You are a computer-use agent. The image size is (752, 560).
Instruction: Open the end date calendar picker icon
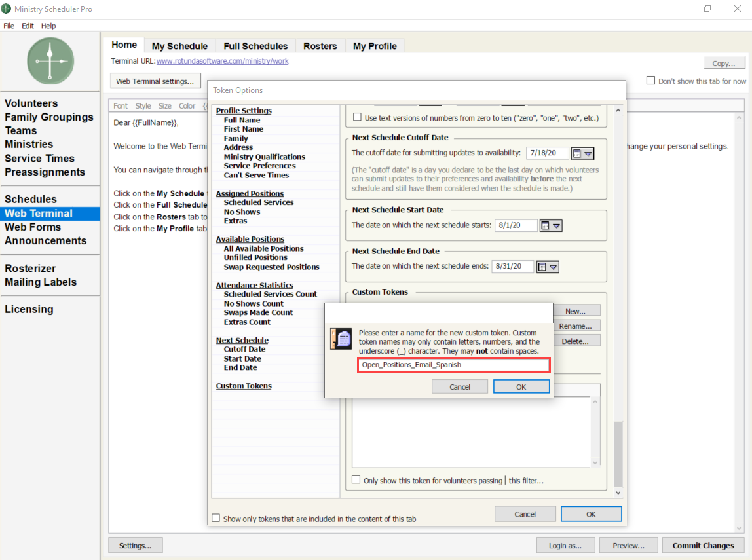tap(542, 267)
